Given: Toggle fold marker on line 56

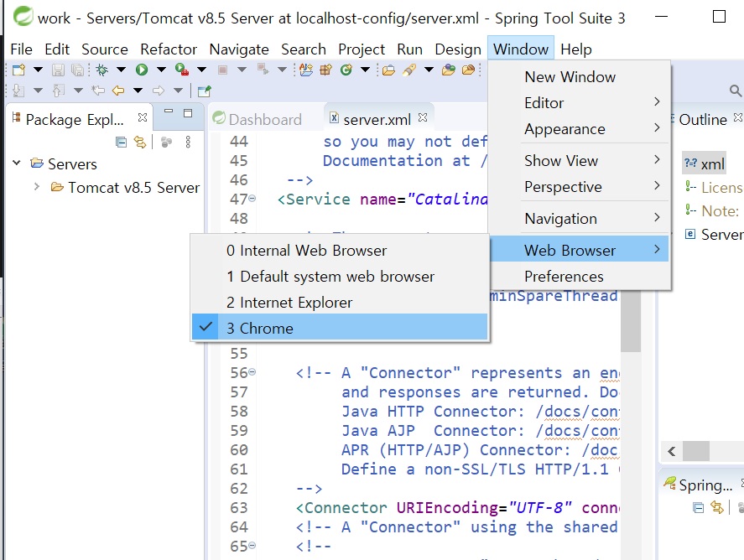Looking at the screenshot, I should click(252, 371).
